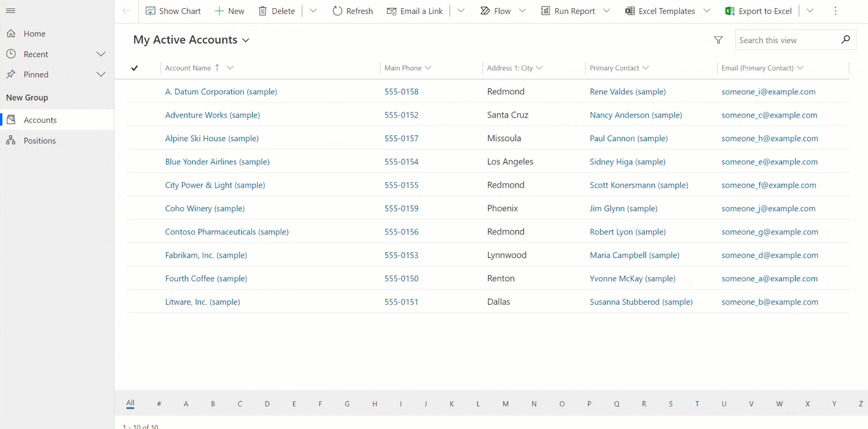This screenshot has height=429, width=868.
Task: Click the Run Report icon
Action: click(546, 10)
